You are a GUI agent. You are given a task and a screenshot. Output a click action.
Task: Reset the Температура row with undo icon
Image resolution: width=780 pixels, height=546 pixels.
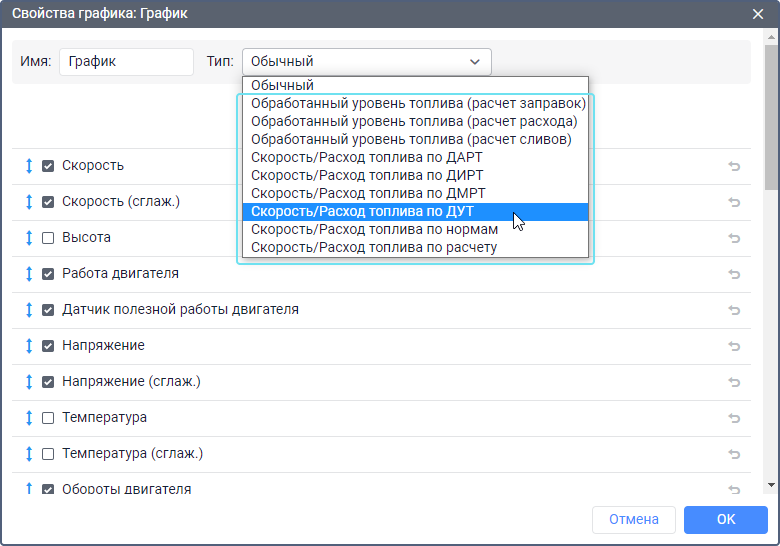pyautogui.click(x=734, y=418)
